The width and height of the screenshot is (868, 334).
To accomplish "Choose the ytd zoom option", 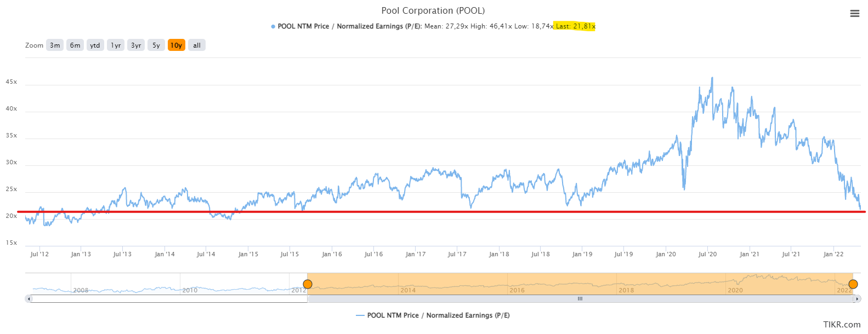I will tap(95, 45).
